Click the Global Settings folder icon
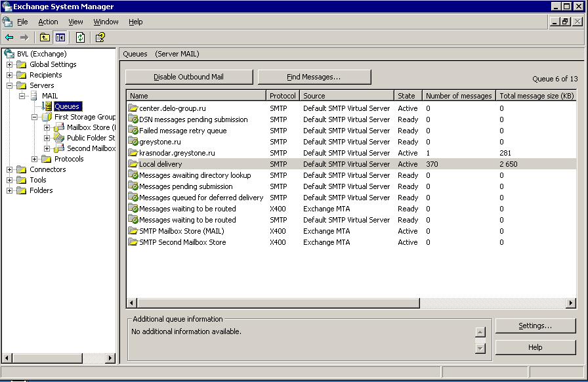This screenshot has height=382, width=588. (x=22, y=64)
